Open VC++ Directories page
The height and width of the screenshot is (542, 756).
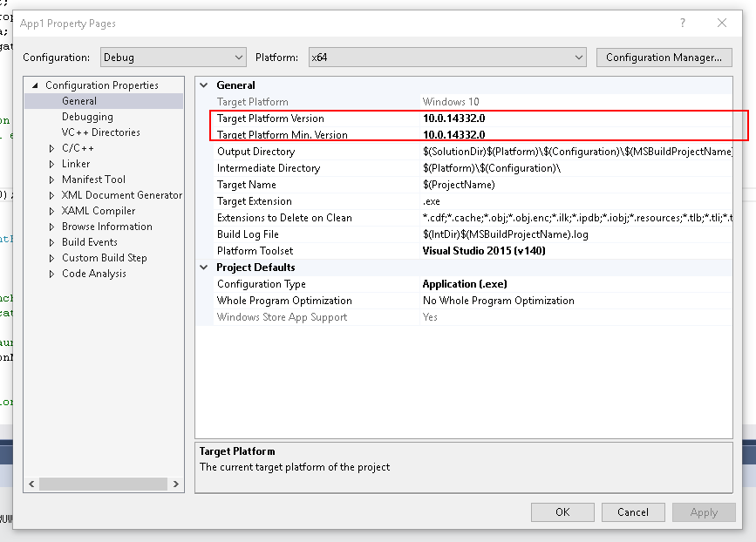click(100, 132)
